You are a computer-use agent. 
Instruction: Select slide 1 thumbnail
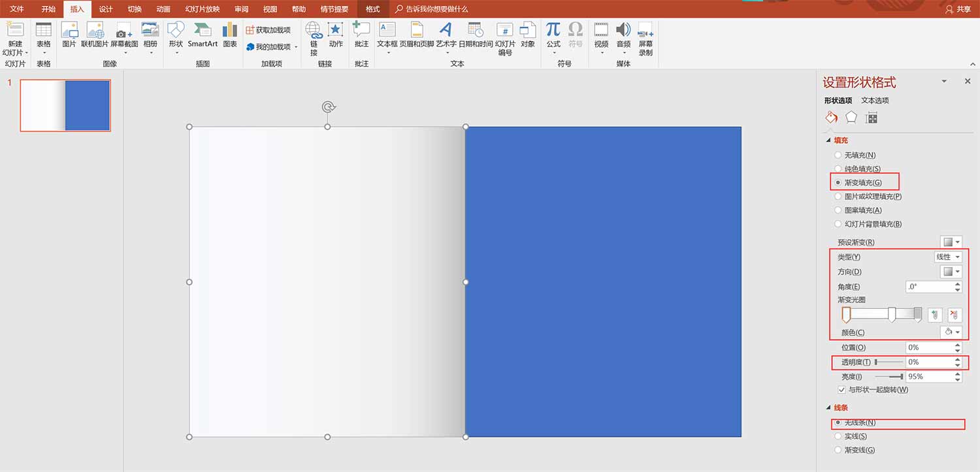(x=65, y=106)
